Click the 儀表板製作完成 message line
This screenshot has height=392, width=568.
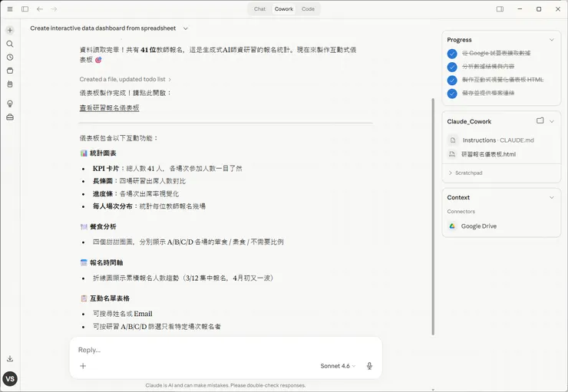(125, 93)
